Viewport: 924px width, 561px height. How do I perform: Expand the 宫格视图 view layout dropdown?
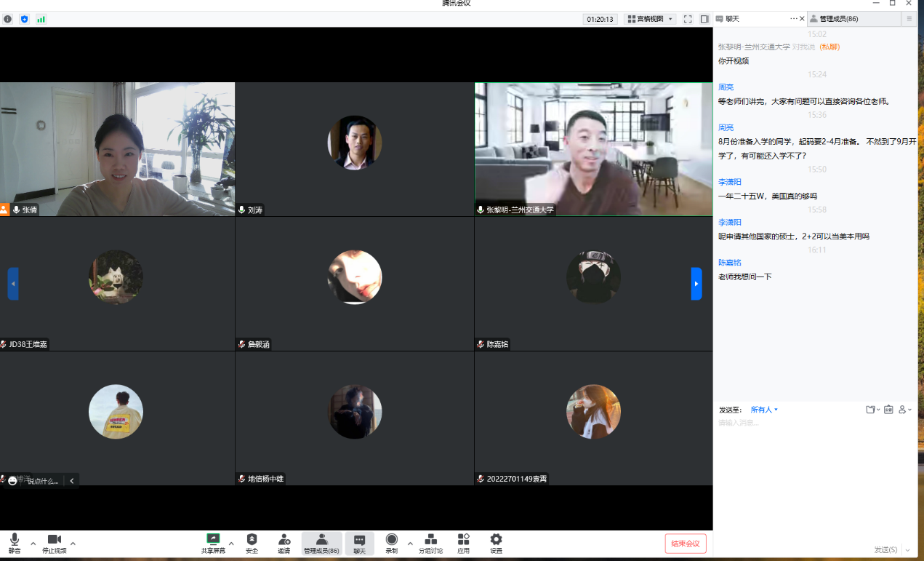click(650, 19)
